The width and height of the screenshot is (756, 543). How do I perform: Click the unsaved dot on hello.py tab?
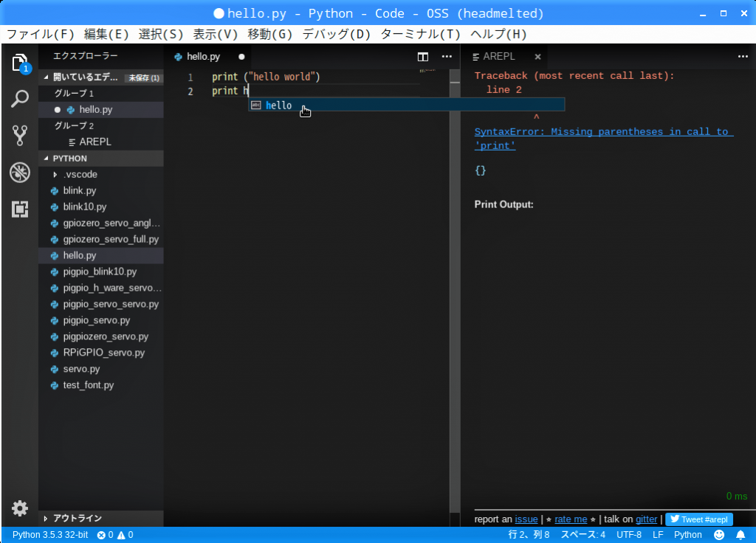click(x=241, y=57)
